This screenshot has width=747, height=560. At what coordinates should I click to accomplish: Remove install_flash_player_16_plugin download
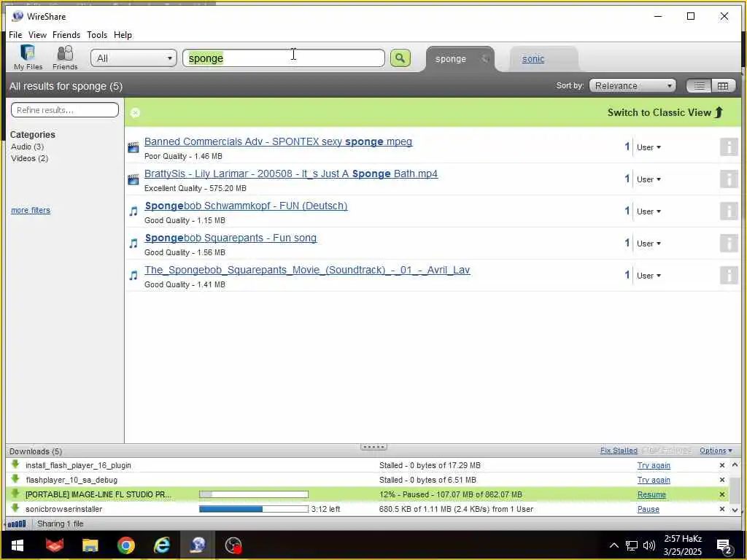(x=721, y=465)
